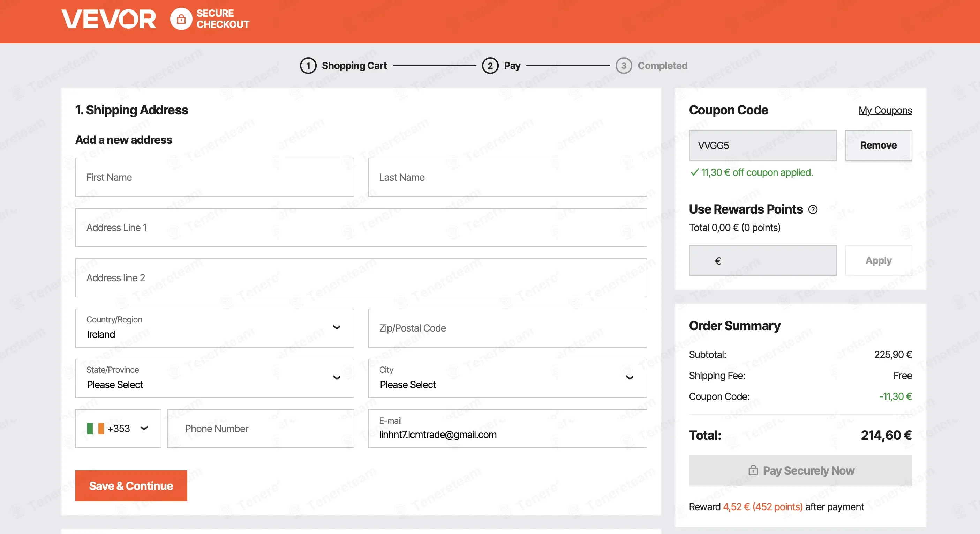Apply rewards points
Screen dimensions: 980x534
tap(879, 260)
